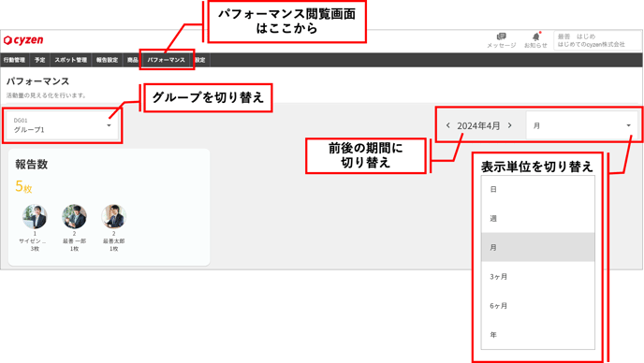Screen dimensions: 644x363
Task: Select 年 from the unit list
Action: [537, 335]
